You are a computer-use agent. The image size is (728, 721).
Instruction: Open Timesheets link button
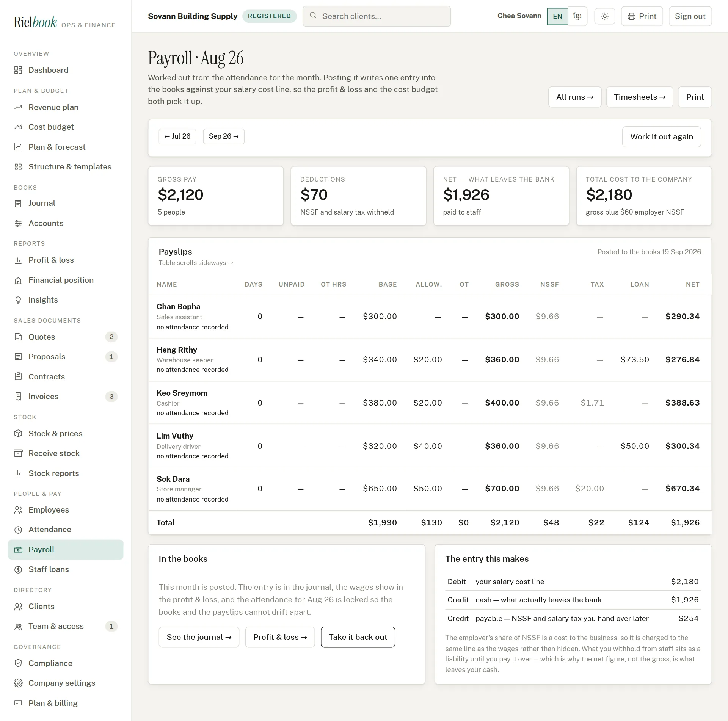pos(640,97)
